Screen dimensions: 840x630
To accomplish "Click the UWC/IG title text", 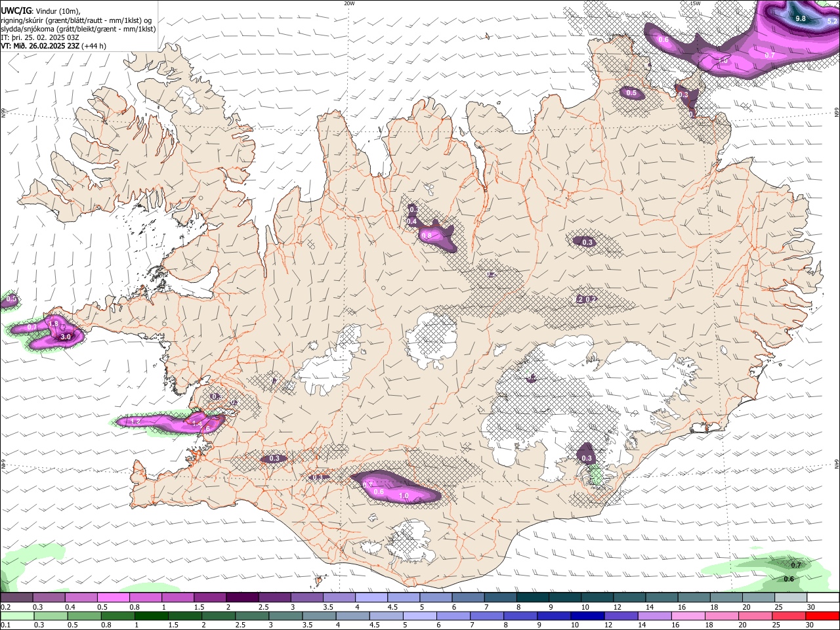I will [x=16, y=11].
